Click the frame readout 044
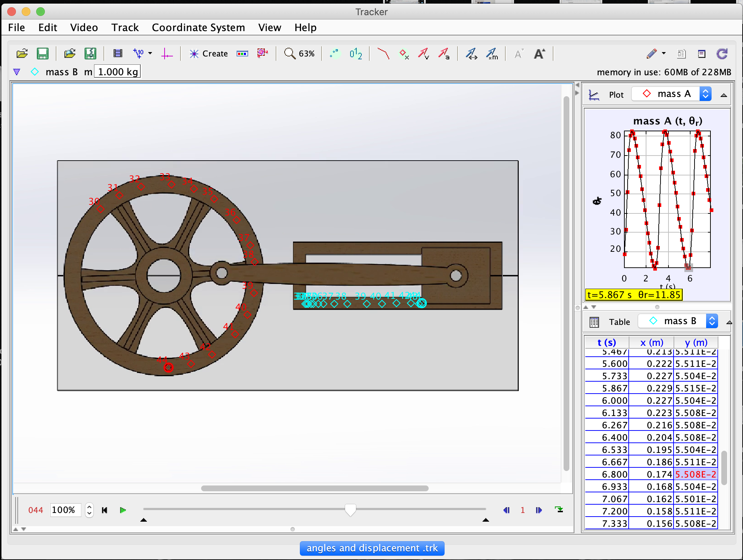Viewport: 743px width, 560px height. [x=35, y=510]
